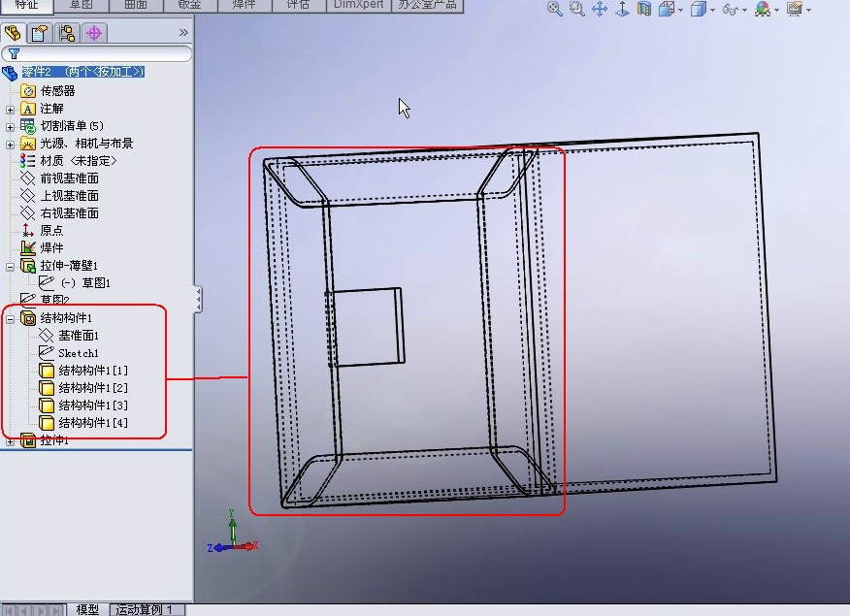Open the DimXpert command tab
The width and height of the screenshot is (850, 616).
pyautogui.click(x=358, y=5)
